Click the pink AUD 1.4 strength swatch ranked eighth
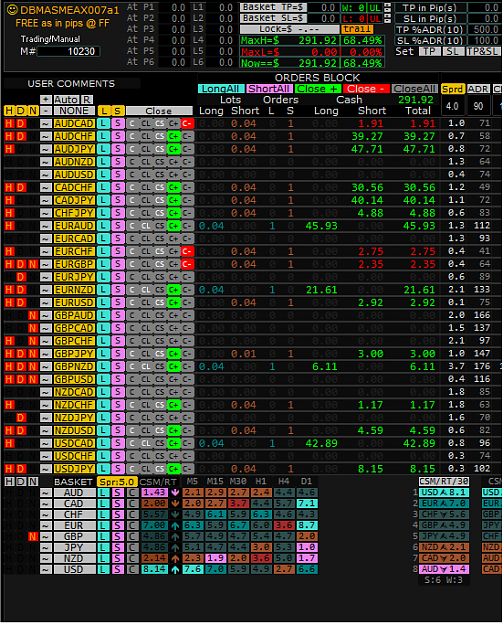 [444, 570]
